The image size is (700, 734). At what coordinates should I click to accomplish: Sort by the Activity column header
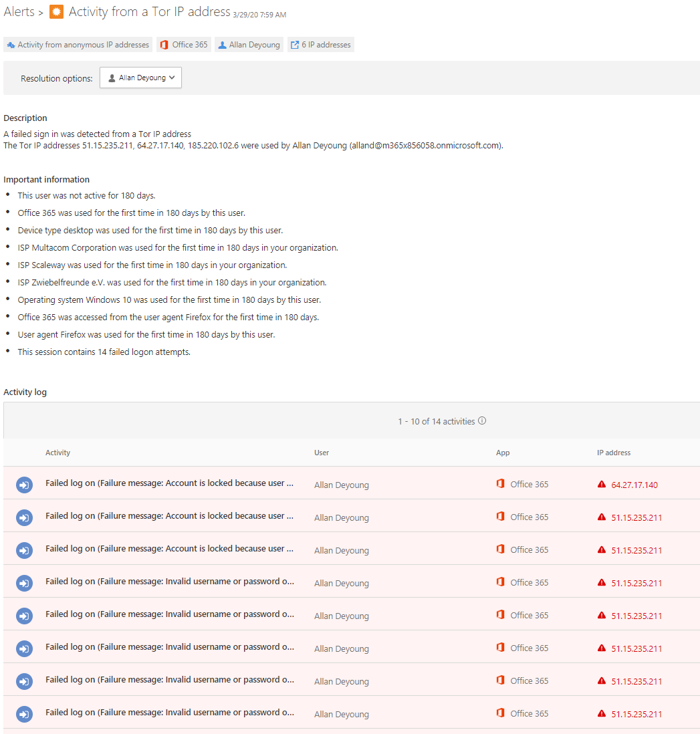coord(57,453)
